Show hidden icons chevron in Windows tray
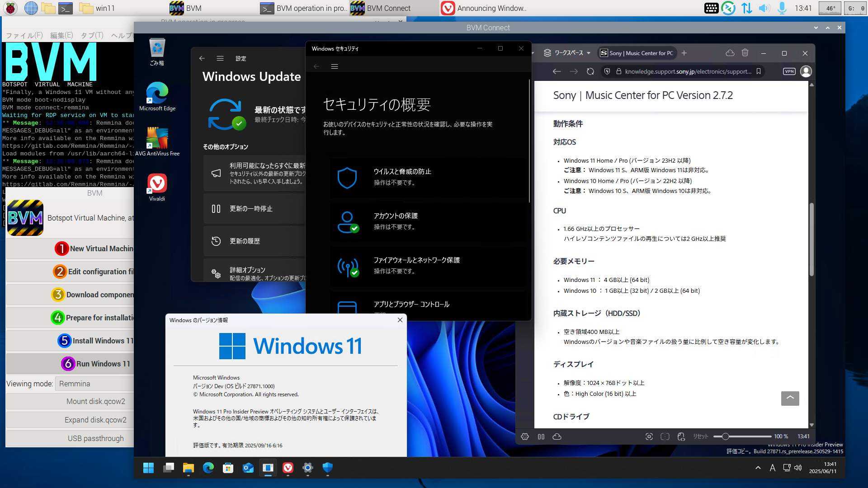The width and height of the screenshot is (868, 488). tap(758, 468)
